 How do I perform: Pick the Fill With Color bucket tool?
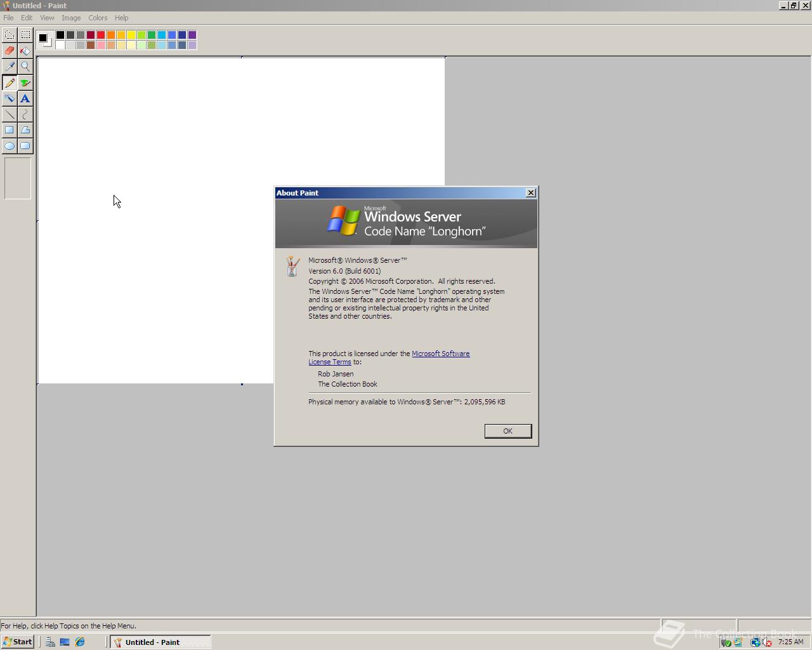[25, 51]
